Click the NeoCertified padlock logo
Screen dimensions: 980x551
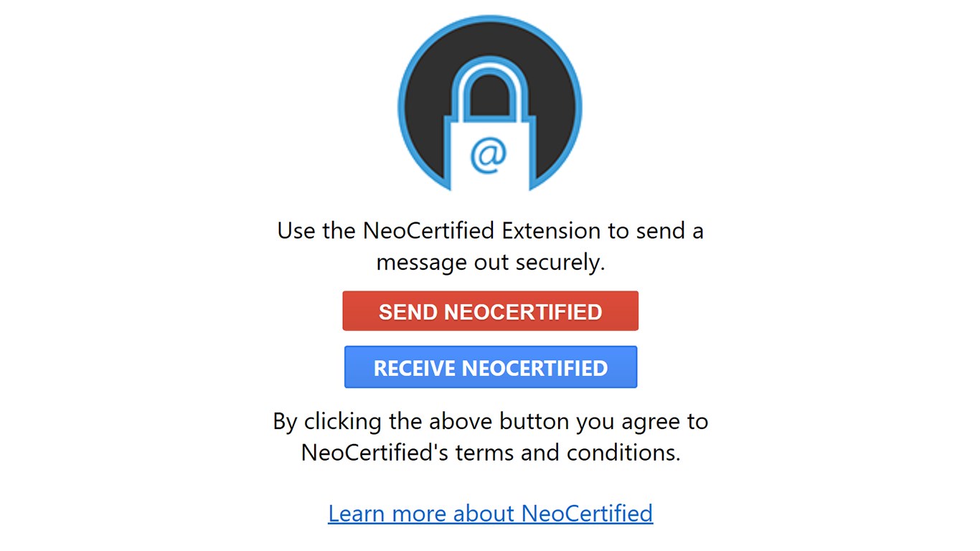point(490,105)
